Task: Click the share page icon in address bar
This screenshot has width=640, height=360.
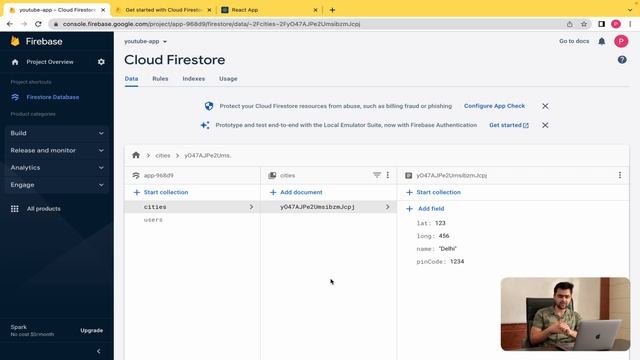Action: (x=569, y=24)
